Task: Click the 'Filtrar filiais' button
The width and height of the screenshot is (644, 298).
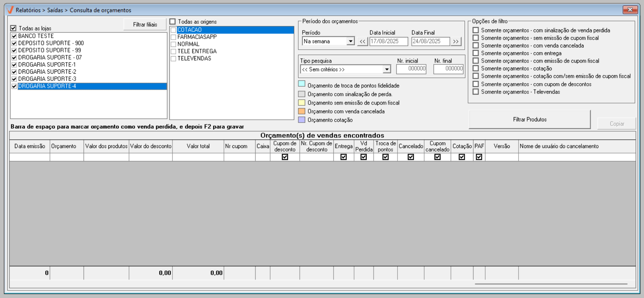Action: pos(145,24)
